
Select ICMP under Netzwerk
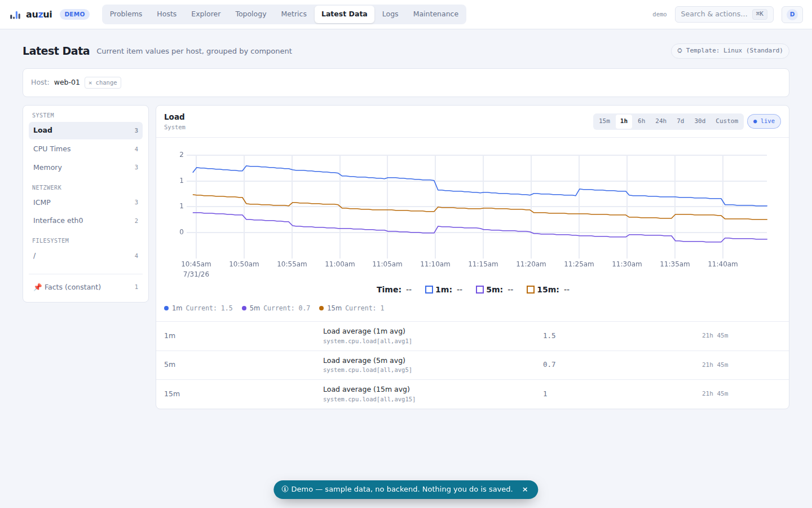click(x=86, y=203)
